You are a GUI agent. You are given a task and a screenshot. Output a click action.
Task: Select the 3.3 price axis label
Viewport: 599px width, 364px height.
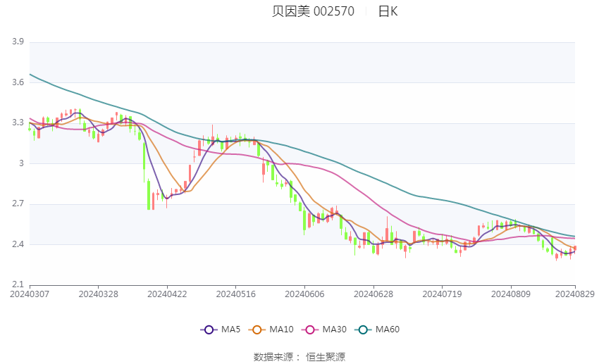click(x=18, y=123)
